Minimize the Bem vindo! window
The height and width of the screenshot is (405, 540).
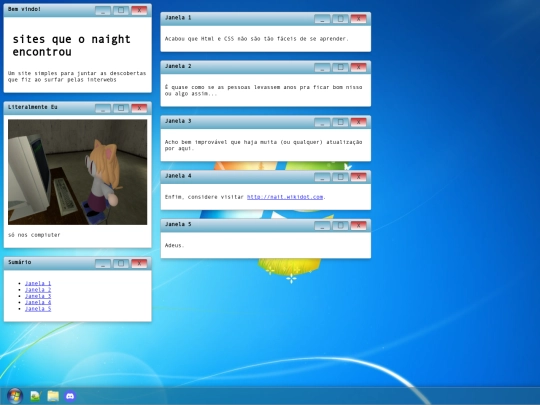(103, 10)
